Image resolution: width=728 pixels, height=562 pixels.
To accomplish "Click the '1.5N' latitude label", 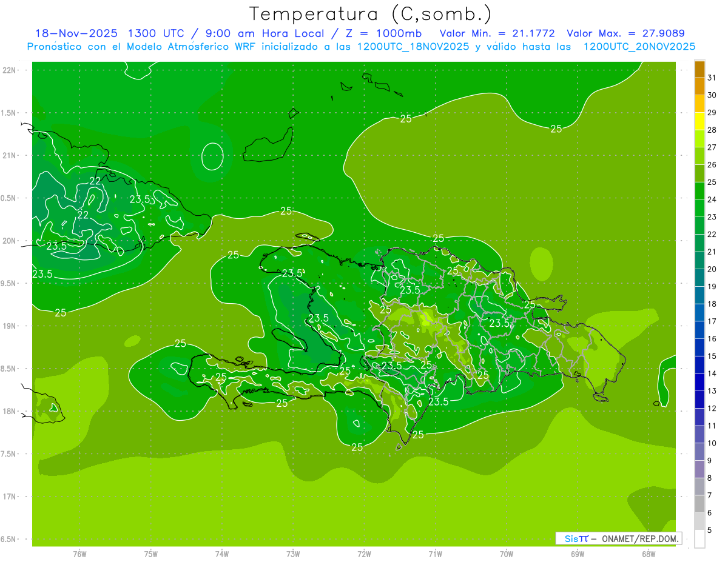I will [8, 113].
